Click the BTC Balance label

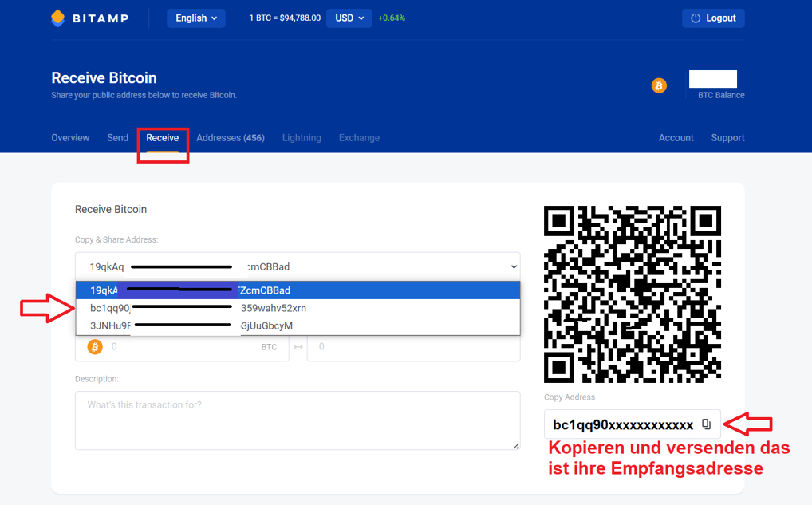click(x=721, y=95)
